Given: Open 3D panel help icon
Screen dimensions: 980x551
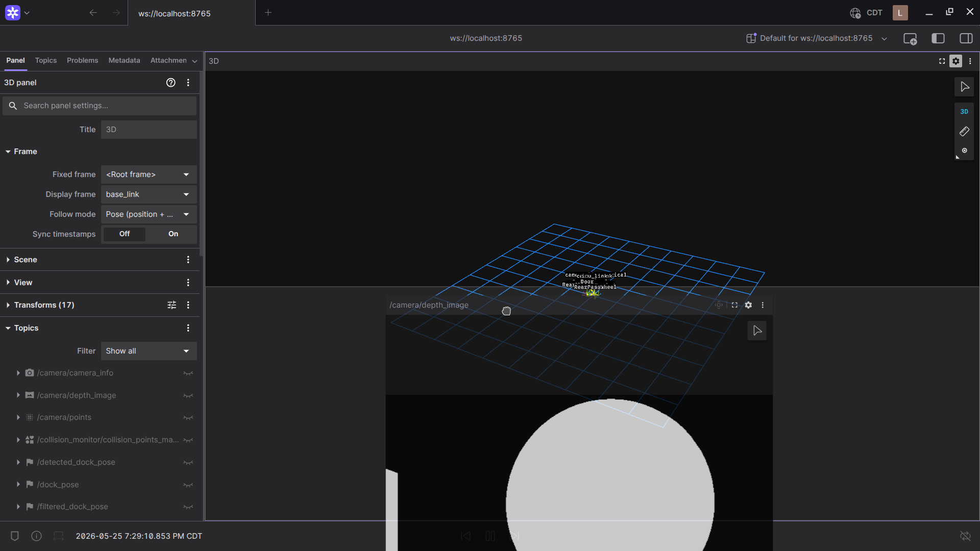Looking at the screenshot, I should 171,83.
